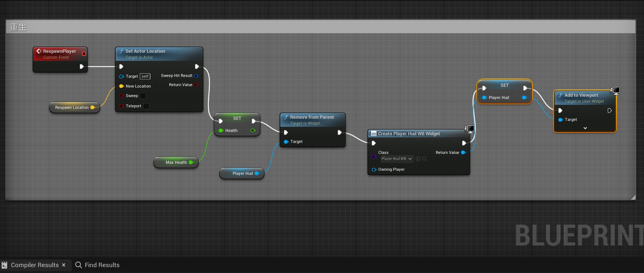
Task: Click the Find Results magnifier icon
Action: pyautogui.click(x=78, y=265)
